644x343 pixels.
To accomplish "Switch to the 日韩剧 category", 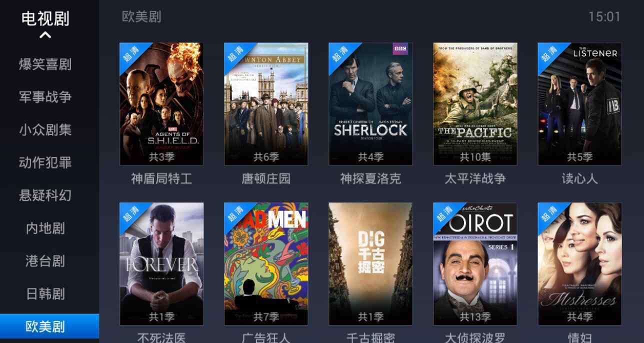I will [45, 294].
